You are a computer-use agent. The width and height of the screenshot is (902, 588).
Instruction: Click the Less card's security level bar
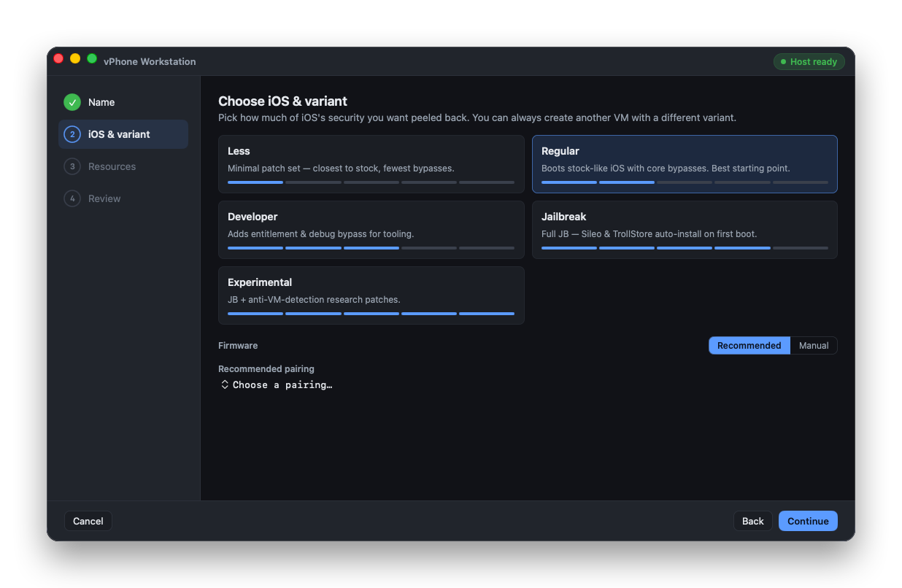point(371,182)
